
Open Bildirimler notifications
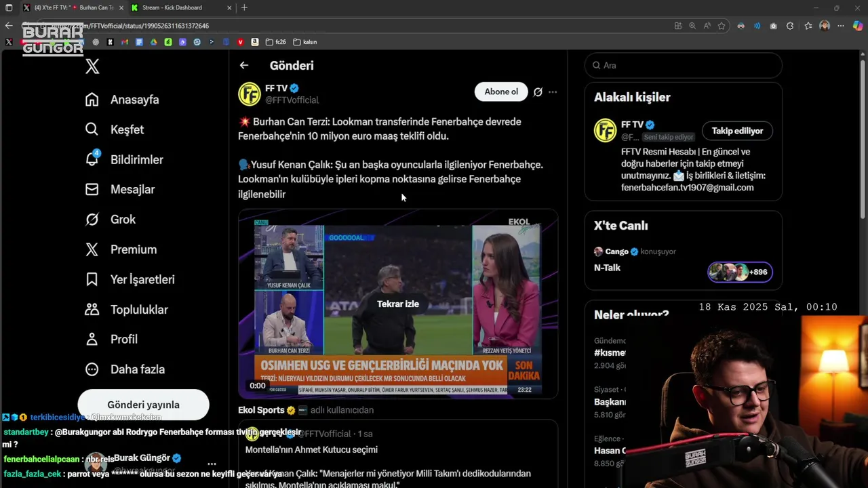point(124,159)
